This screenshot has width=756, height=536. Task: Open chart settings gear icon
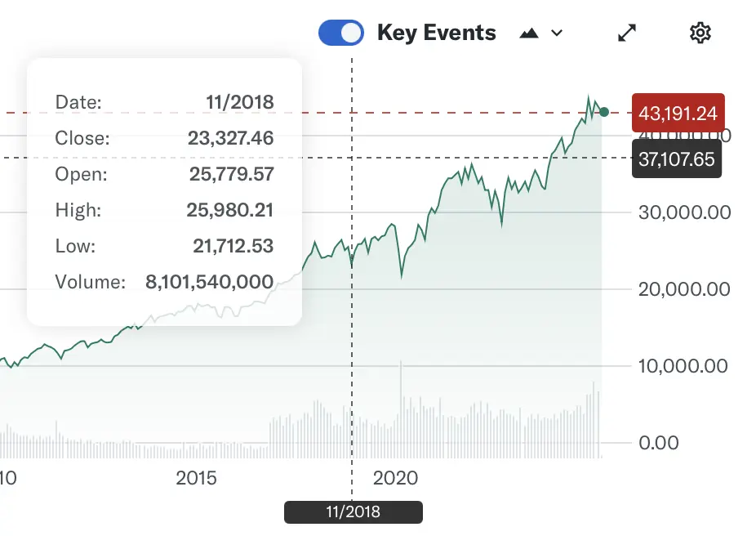coord(700,33)
